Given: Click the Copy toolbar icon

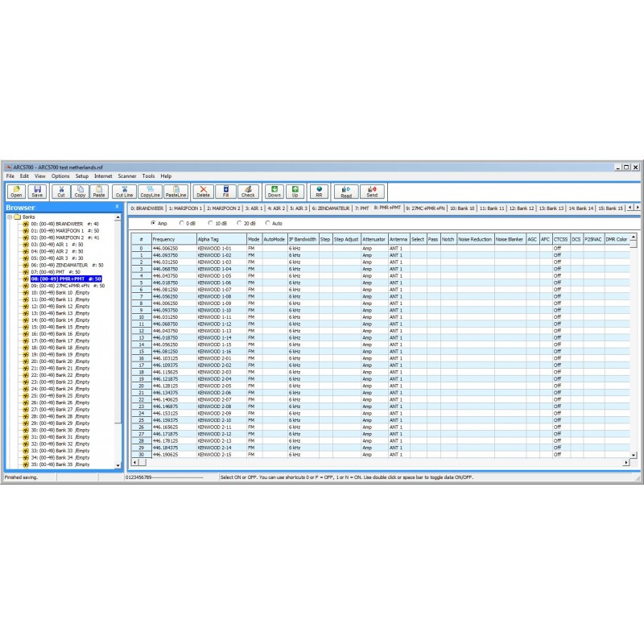Looking at the screenshot, I should click(80, 192).
